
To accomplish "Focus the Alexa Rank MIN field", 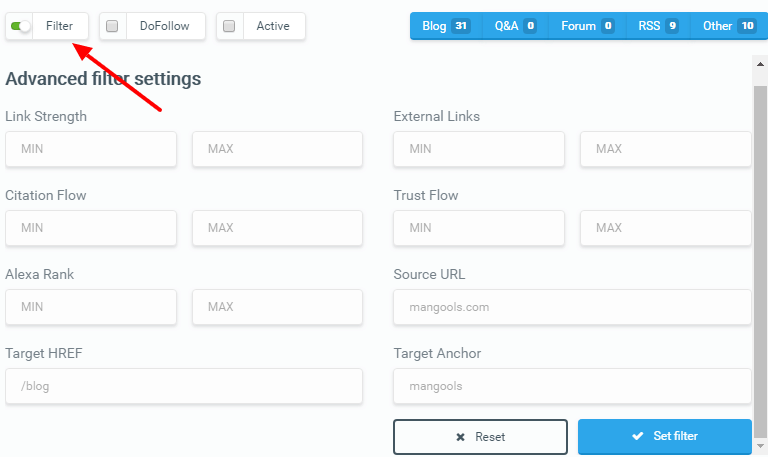I will (91, 307).
